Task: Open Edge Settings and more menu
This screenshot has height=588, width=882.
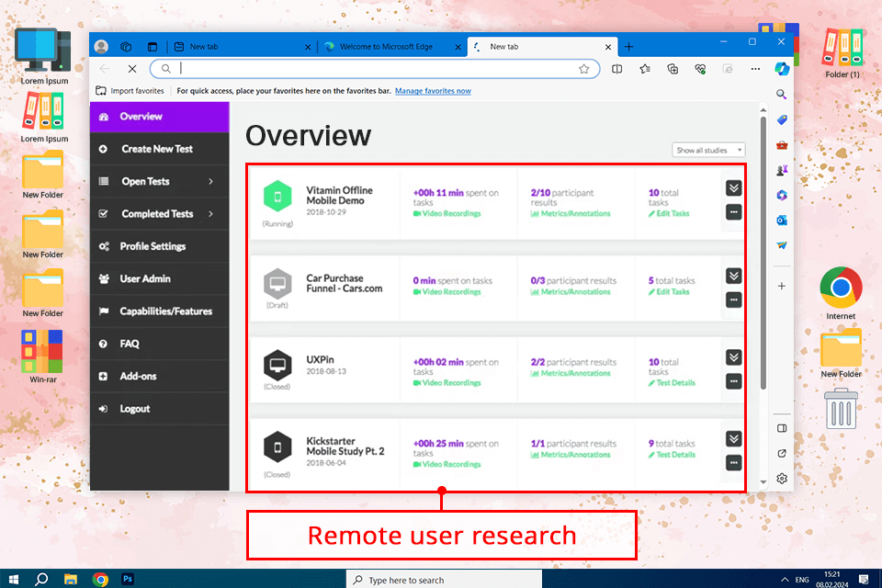Action: (755, 69)
